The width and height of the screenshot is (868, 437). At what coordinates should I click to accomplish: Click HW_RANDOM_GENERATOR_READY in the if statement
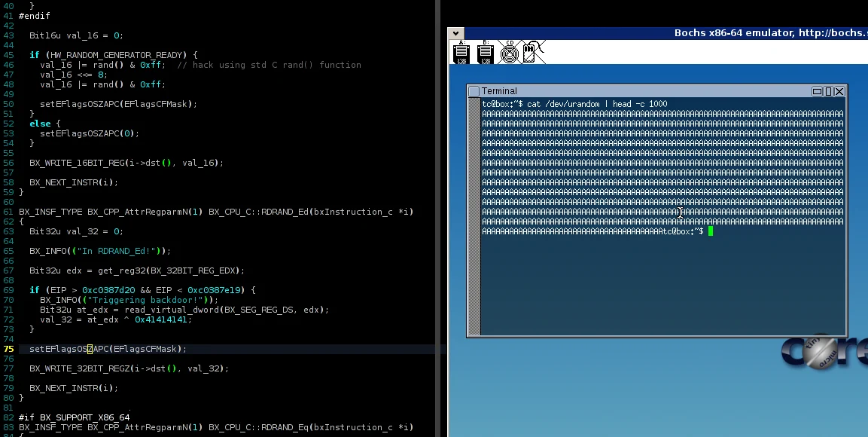click(x=116, y=55)
